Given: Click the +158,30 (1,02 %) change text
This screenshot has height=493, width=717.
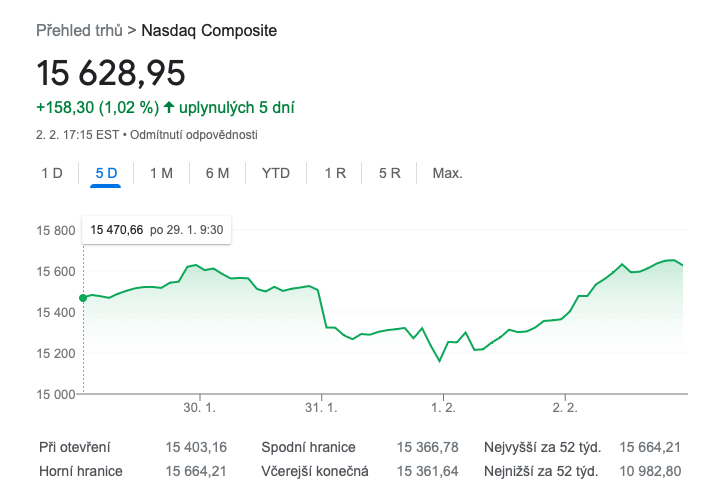Looking at the screenshot, I should 97,108.
